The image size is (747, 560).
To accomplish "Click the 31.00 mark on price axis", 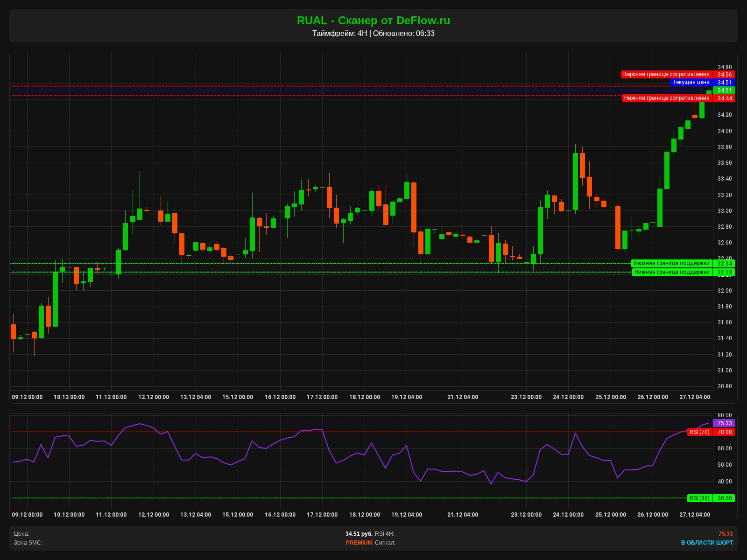I will pos(724,371).
